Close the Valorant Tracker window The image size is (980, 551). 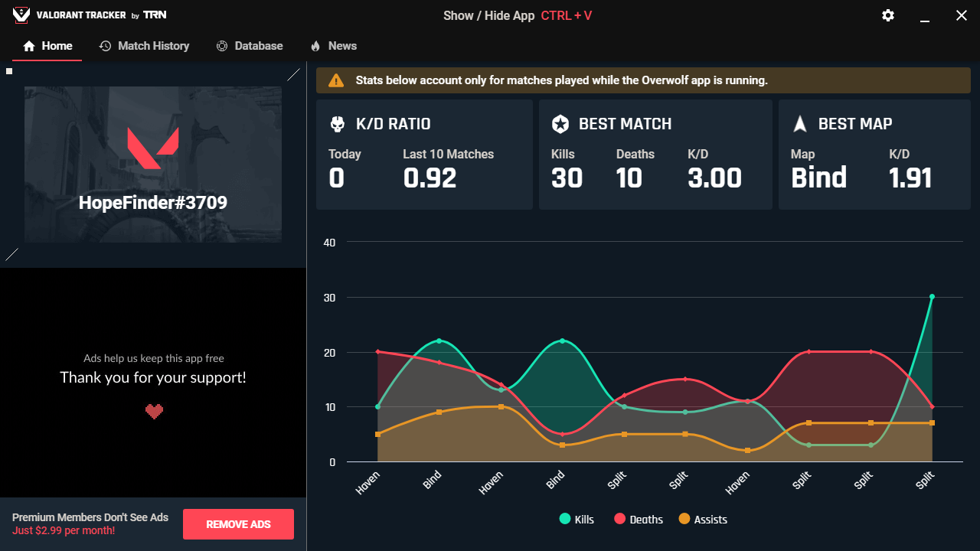(962, 15)
